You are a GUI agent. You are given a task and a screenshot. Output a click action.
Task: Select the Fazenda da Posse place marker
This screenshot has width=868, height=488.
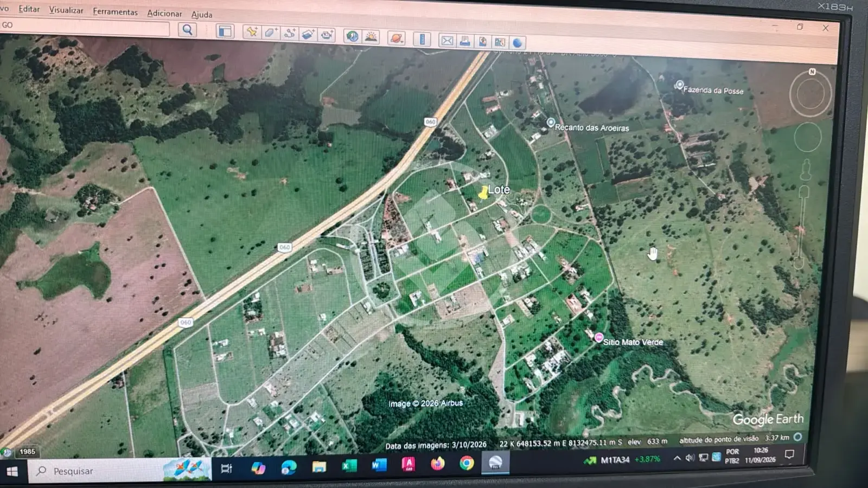[679, 85]
